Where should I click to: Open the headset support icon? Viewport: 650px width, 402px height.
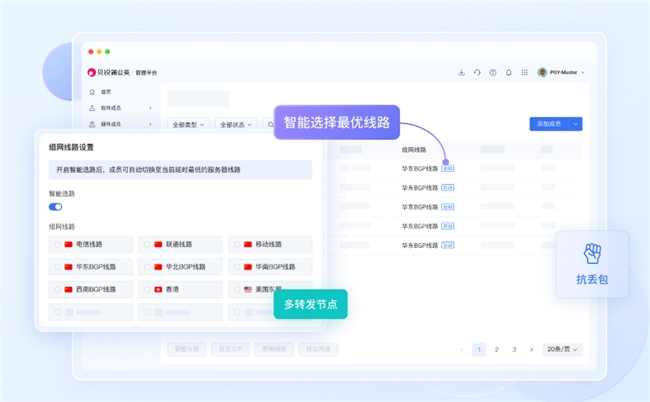pyautogui.click(x=477, y=72)
